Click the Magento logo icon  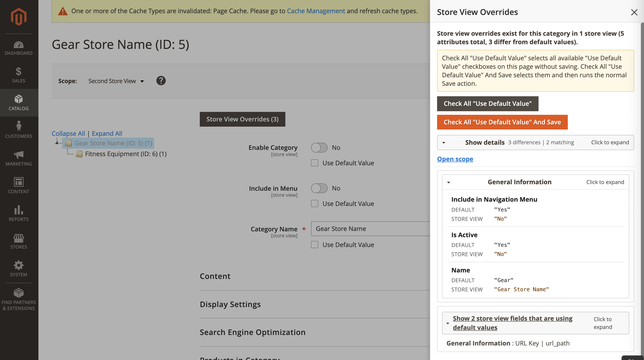point(19,17)
